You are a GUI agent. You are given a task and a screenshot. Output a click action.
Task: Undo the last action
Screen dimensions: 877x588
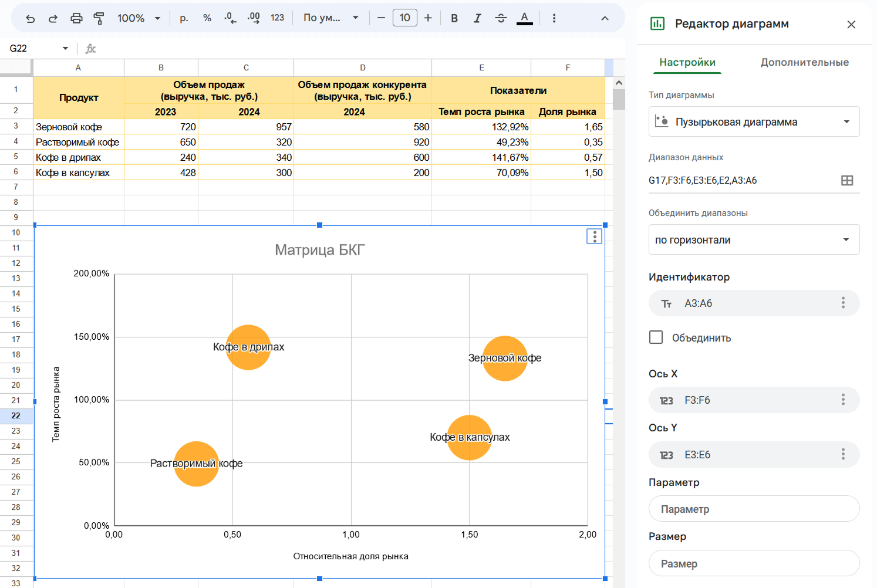(31, 18)
